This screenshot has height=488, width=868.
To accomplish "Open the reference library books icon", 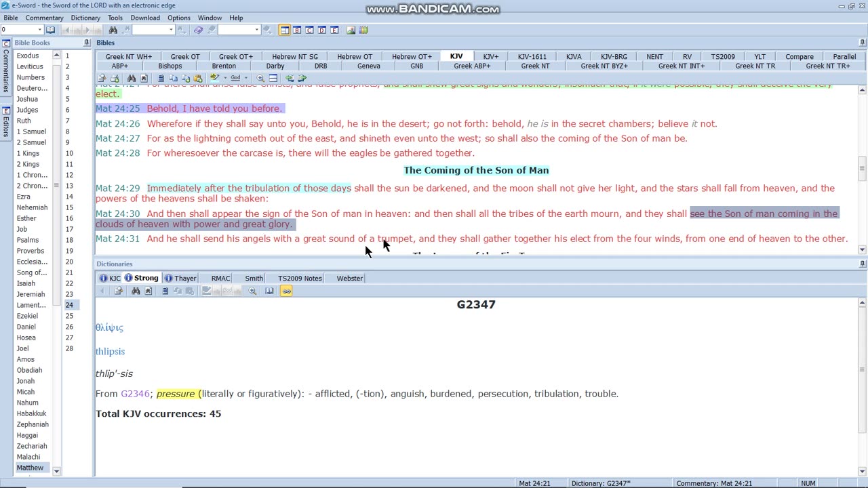I will 363,30.
